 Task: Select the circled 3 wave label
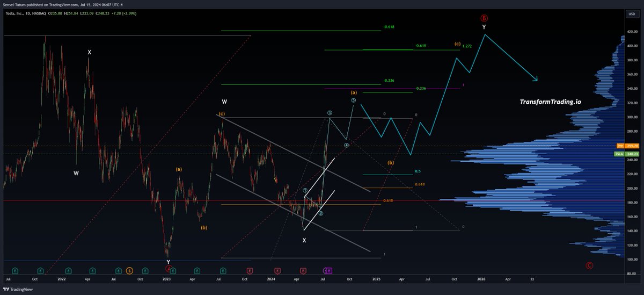click(x=330, y=113)
